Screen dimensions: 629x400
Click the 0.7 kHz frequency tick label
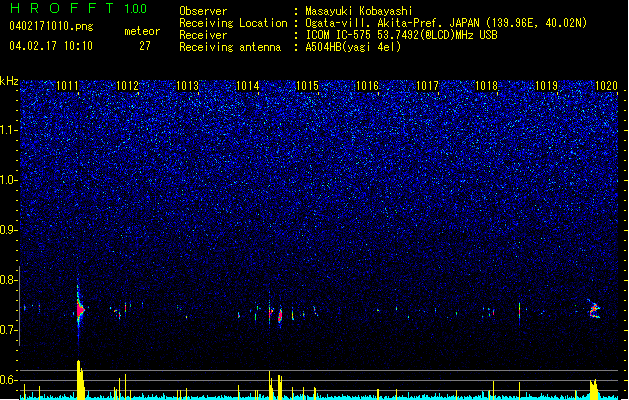coord(9,330)
